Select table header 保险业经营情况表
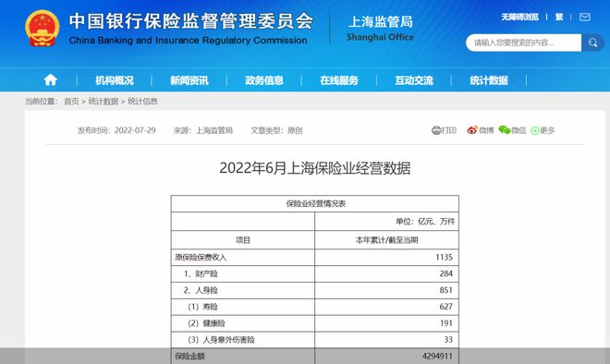The height and width of the screenshot is (364, 610). pos(316,203)
